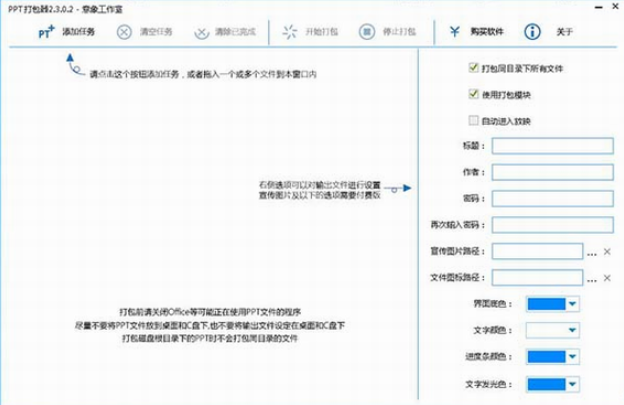Screen dimensions: 624x405
Task: Clear the 宣传图片路径 with its X icon
Action: 607,251
